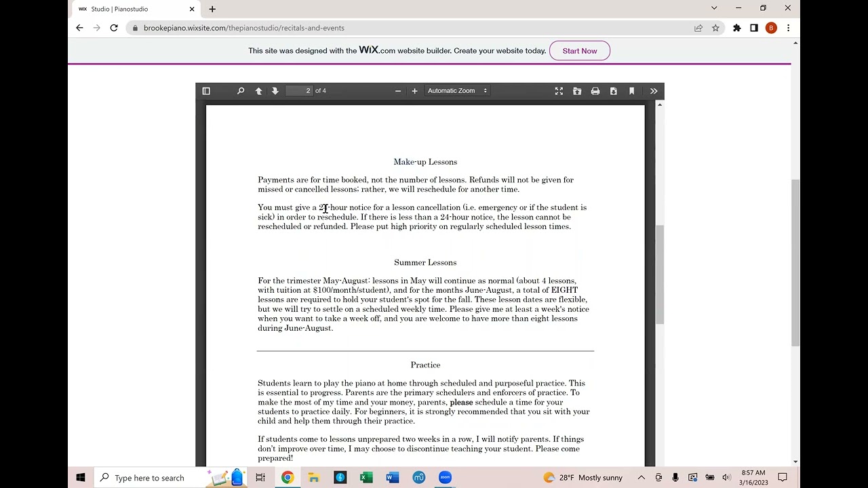
Task: Go to next PDF page
Action: (x=275, y=91)
